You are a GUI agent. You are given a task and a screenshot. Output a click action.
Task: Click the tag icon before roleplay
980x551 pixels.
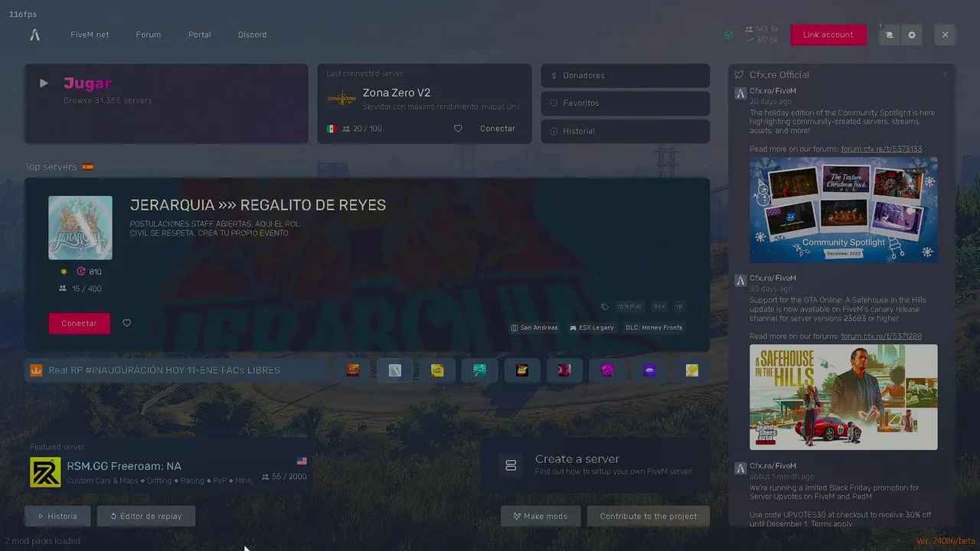(605, 307)
